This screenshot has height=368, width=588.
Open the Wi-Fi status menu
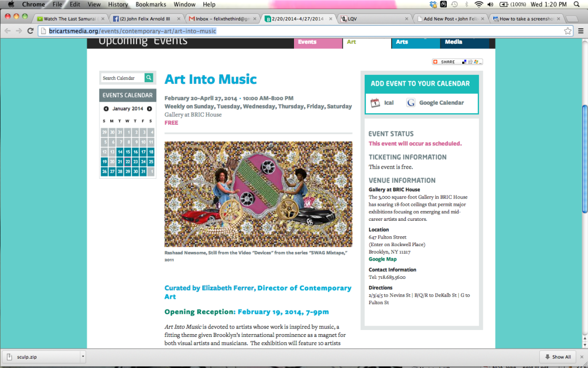[478, 5]
